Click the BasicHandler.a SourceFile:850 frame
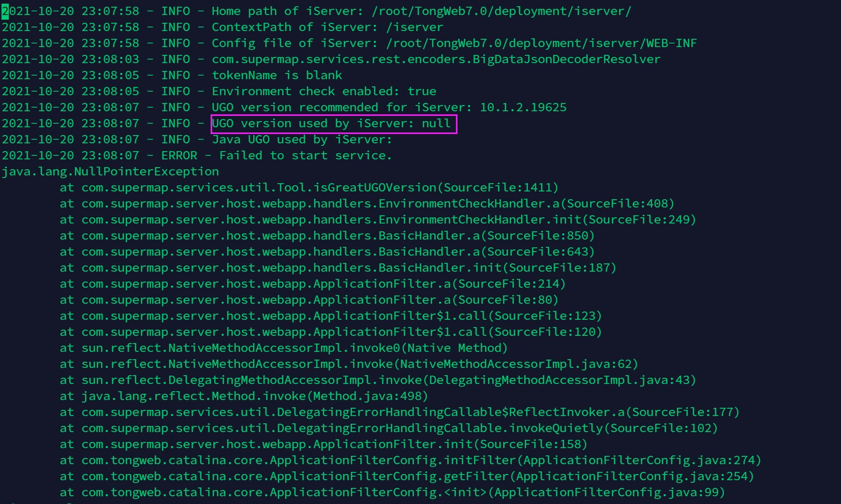The image size is (841, 504). (327, 235)
